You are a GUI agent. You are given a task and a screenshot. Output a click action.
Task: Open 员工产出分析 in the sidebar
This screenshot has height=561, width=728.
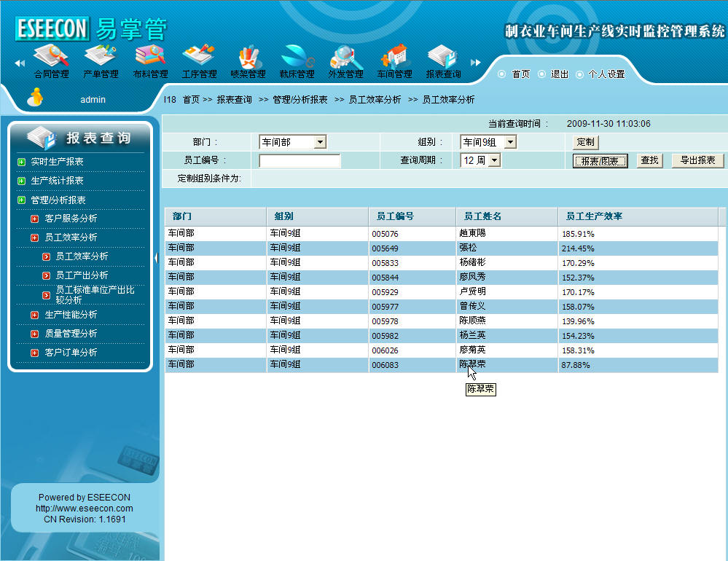tap(82, 275)
